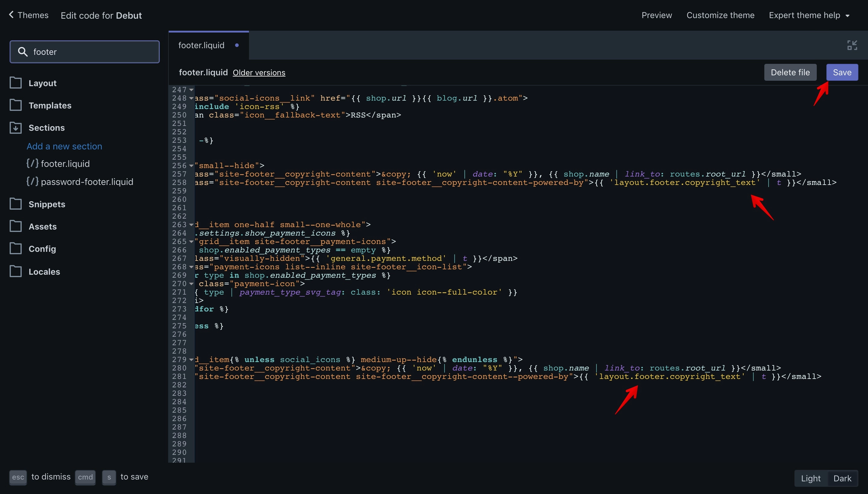Viewport: 868px width, 494px height.
Task: Open the Assets folder icon
Action: (x=16, y=226)
